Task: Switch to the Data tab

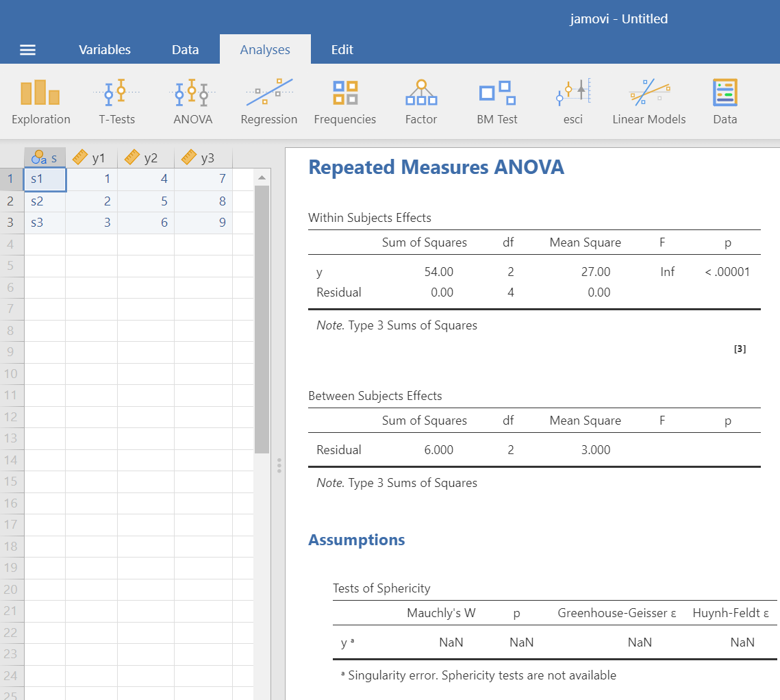Action: click(x=185, y=50)
